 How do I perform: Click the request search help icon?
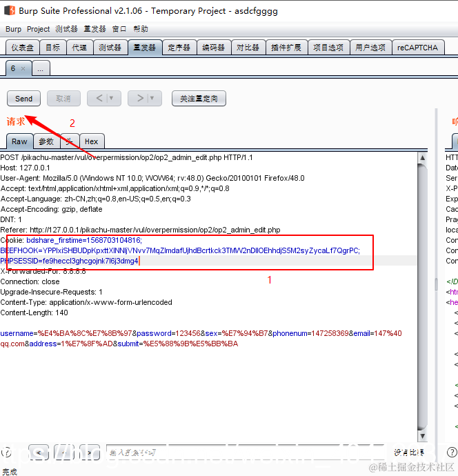point(7,453)
